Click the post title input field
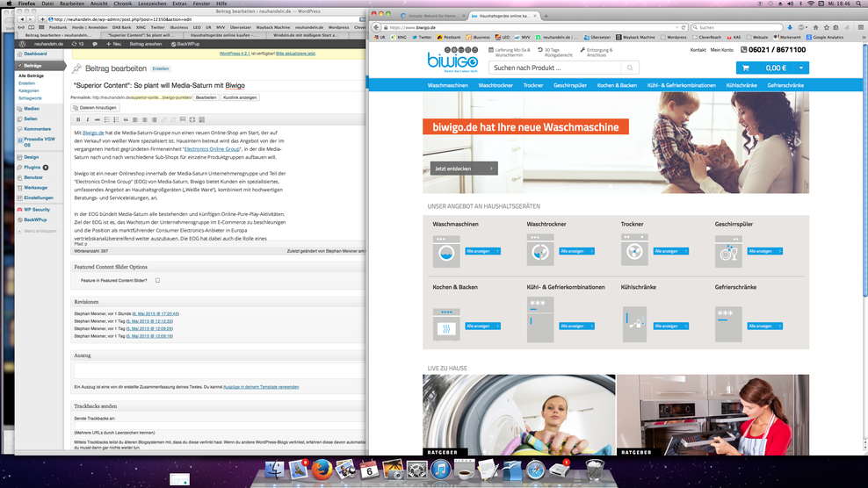 click(218, 85)
